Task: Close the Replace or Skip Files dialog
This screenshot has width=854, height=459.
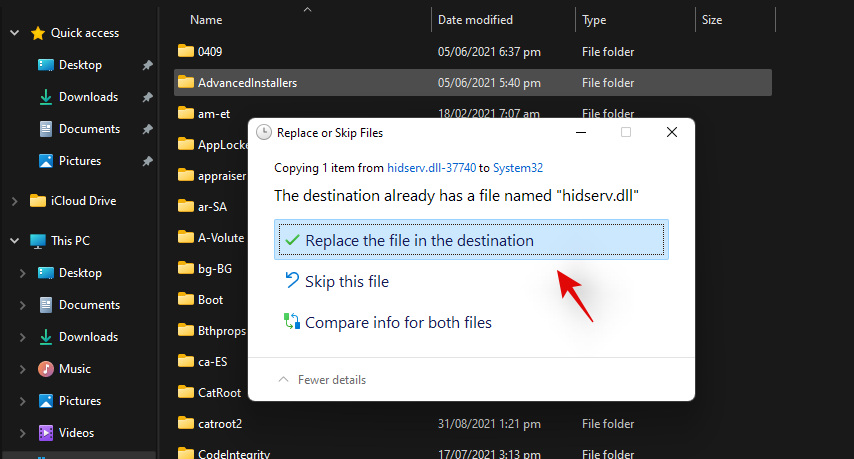Action: point(674,132)
